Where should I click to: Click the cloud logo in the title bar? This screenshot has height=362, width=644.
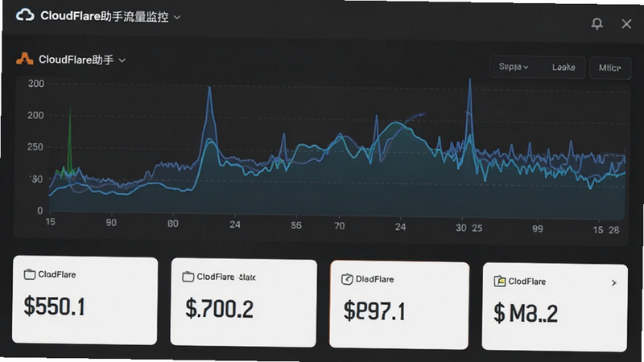[x=25, y=15]
